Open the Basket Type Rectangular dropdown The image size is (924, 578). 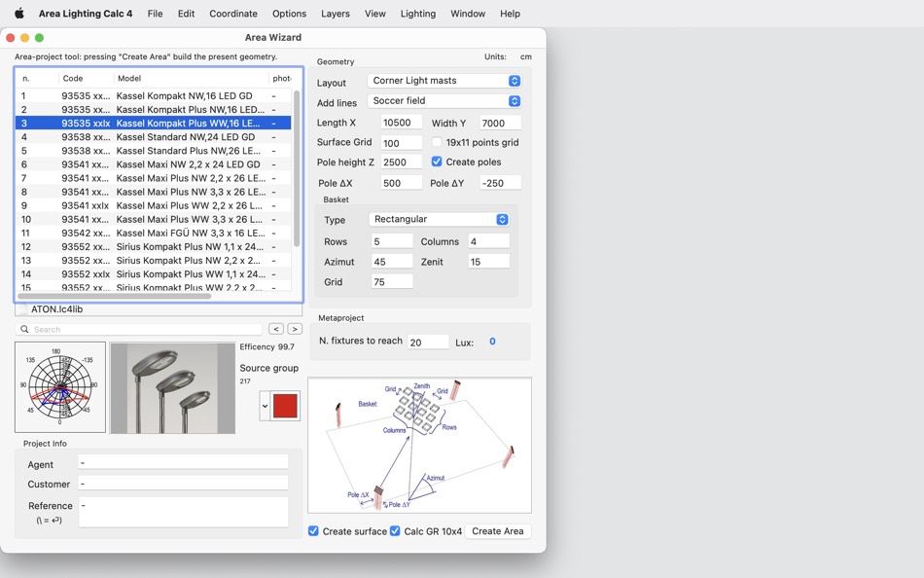pyautogui.click(x=439, y=219)
